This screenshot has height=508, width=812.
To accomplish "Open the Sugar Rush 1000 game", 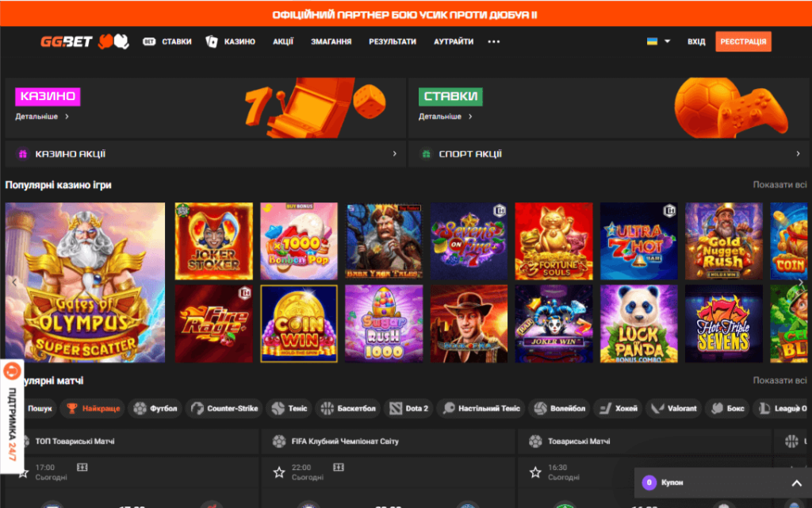I will click(384, 324).
